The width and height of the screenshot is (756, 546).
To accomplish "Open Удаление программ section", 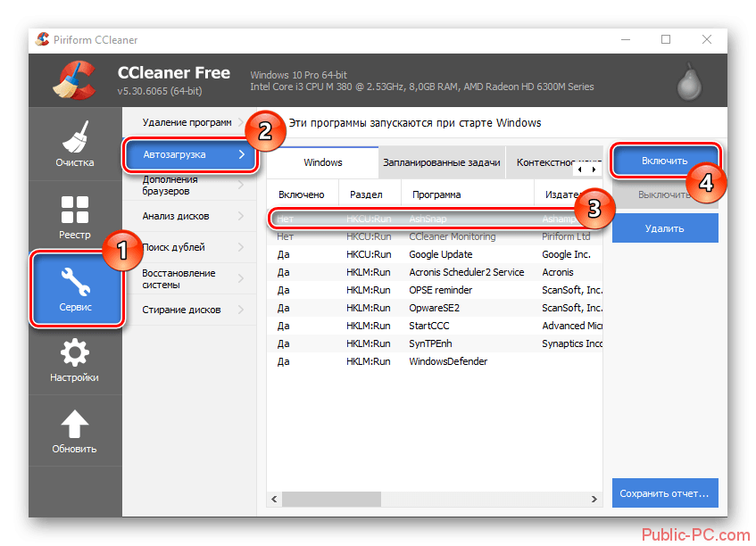I will pyautogui.click(x=187, y=122).
